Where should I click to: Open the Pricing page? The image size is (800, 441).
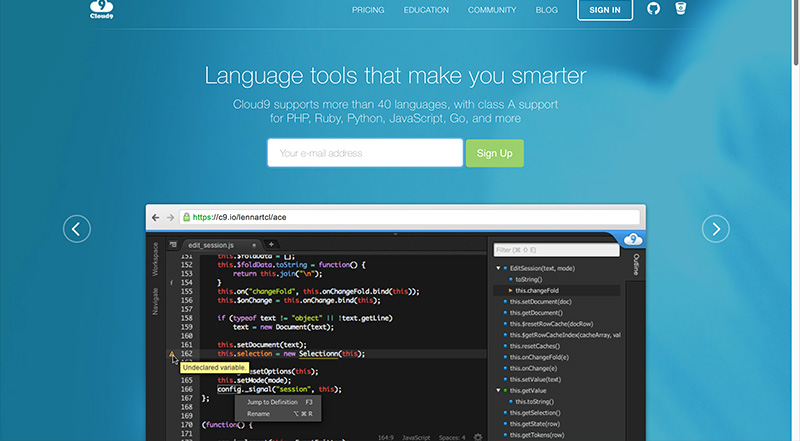click(x=368, y=10)
